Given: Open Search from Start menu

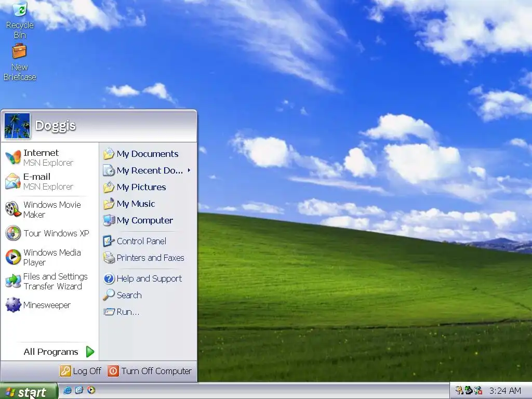Looking at the screenshot, I should [x=148, y=295].
